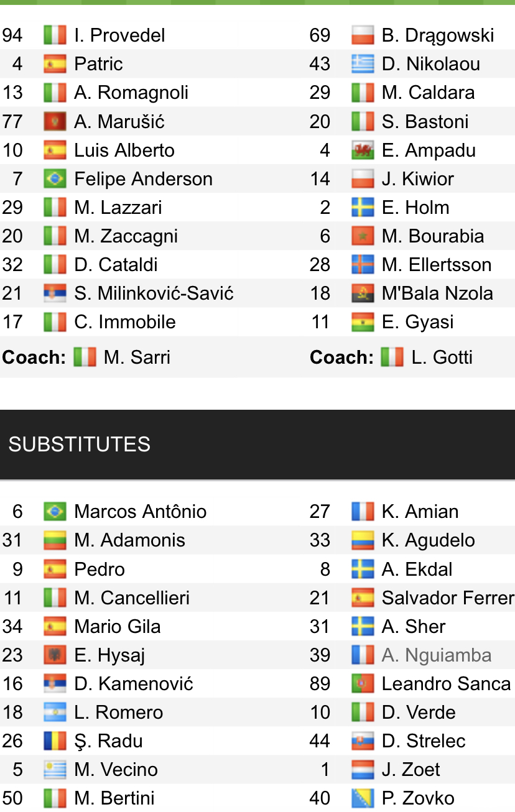Viewport: 515px width, 812px height.
Task: View coach L. Gotti's profile
Action: (442, 358)
